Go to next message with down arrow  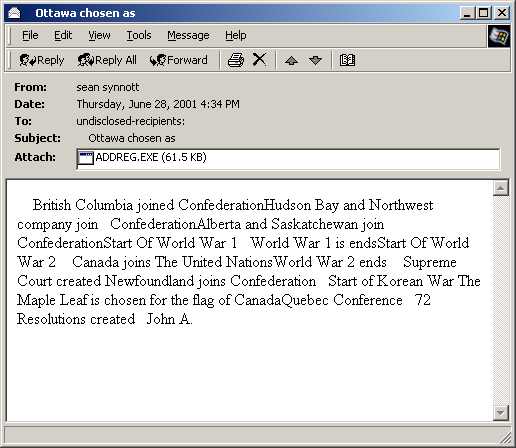click(315, 61)
